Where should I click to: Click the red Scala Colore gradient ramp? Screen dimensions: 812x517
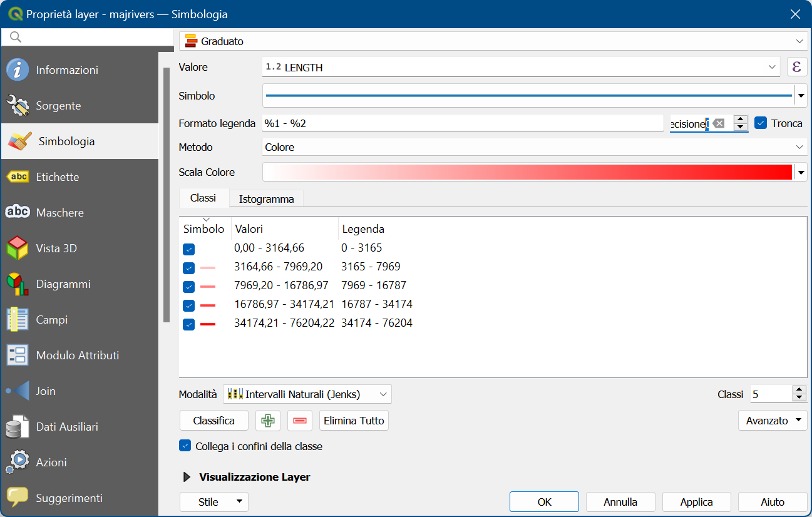point(528,171)
